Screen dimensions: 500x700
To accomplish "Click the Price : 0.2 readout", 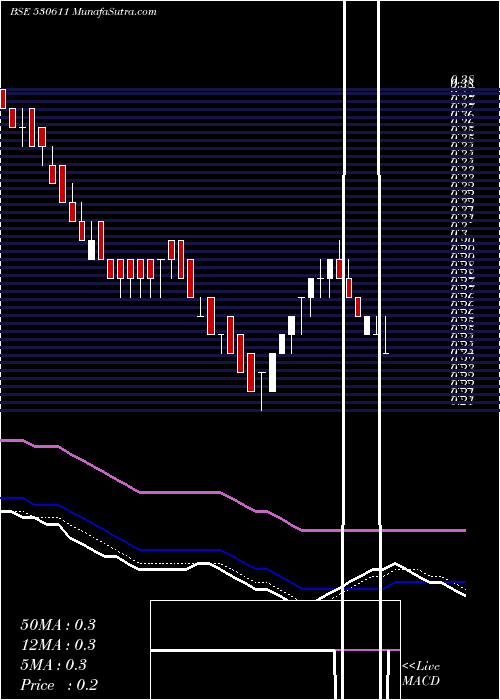I will tap(59, 685).
